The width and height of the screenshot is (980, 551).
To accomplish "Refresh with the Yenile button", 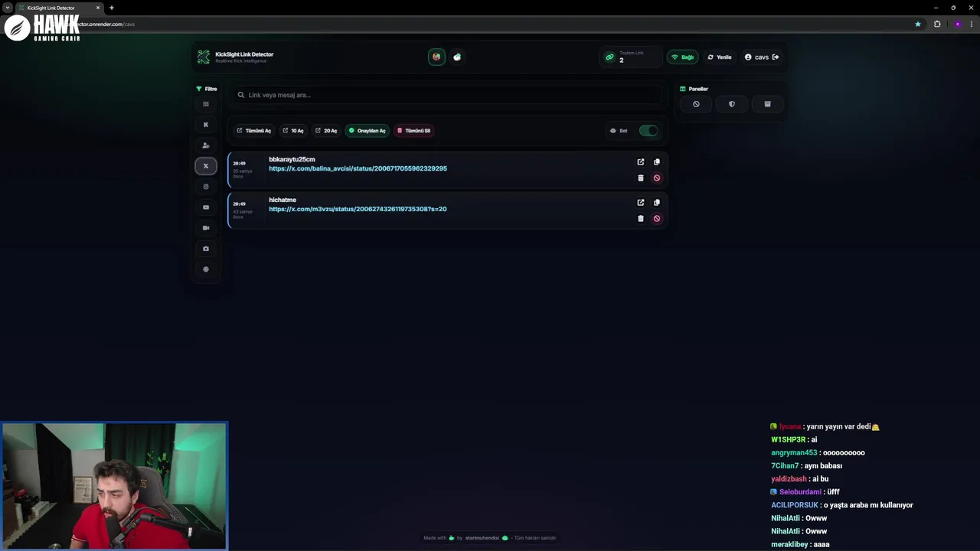I will pyautogui.click(x=720, y=57).
